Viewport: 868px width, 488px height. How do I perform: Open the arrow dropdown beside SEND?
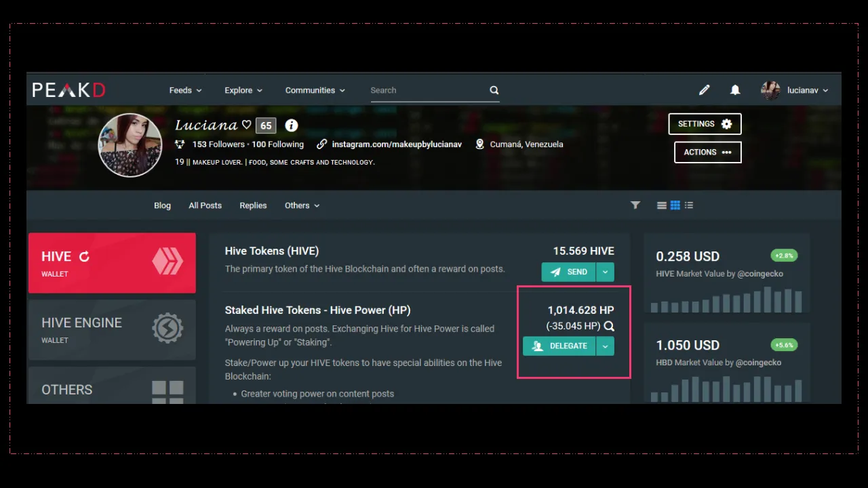[x=605, y=272]
